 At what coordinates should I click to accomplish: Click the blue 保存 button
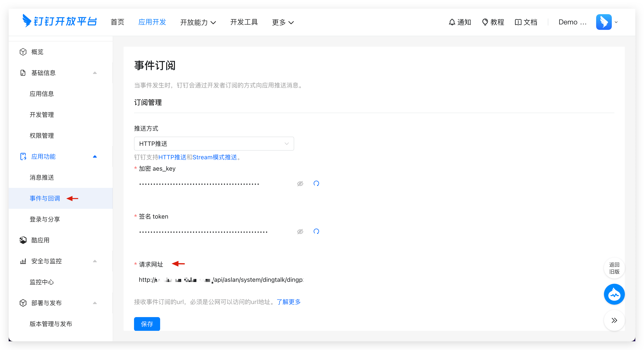(147, 324)
